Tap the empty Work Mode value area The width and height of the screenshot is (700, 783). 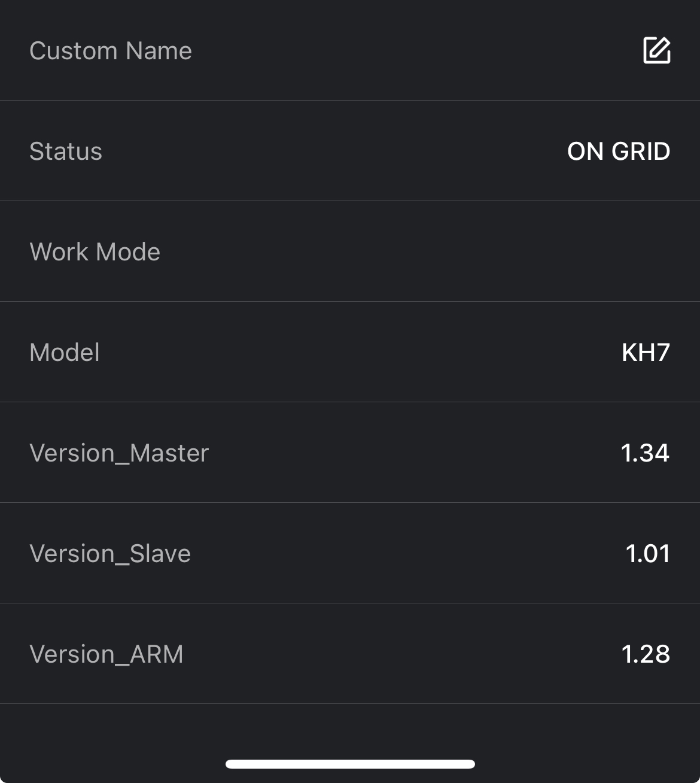click(x=598, y=252)
